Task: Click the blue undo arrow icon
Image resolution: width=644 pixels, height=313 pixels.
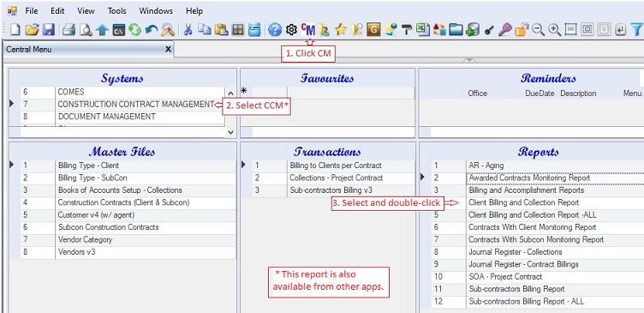Action: tap(151, 30)
